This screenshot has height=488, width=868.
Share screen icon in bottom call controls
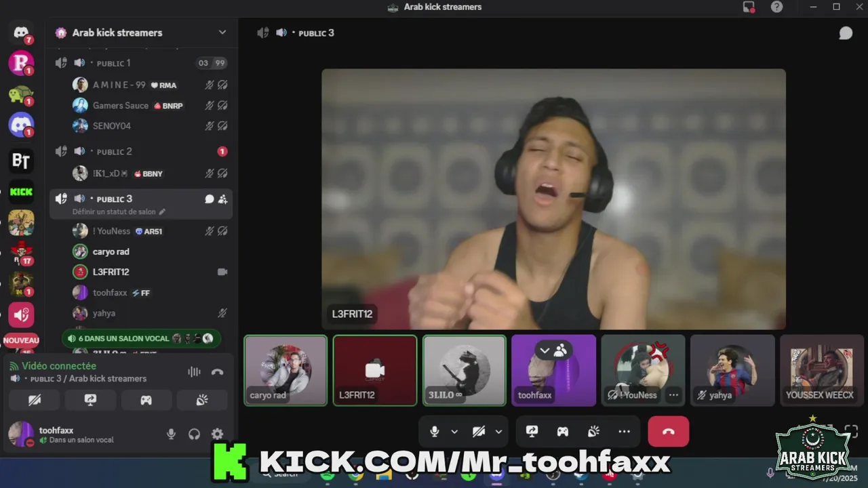[x=532, y=431]
